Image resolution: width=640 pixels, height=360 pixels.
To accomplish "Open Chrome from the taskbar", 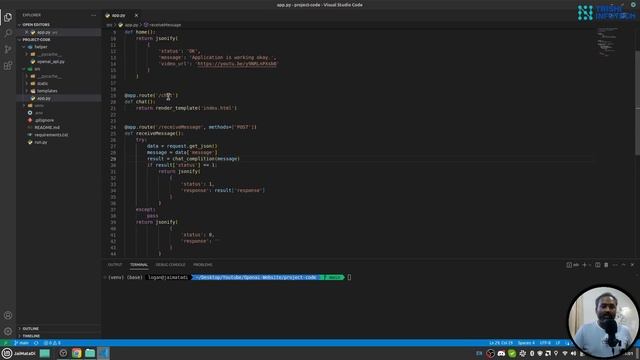I will pos(76,353).
